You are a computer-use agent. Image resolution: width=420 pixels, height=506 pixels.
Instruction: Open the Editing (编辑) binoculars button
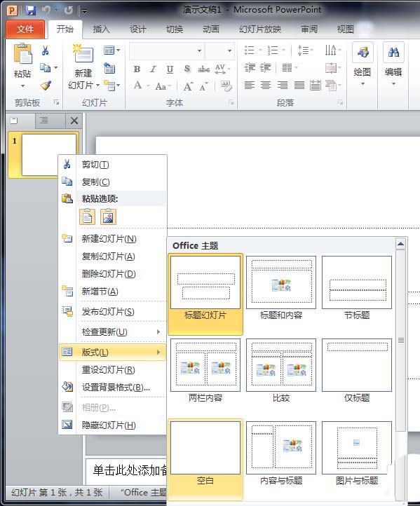point(393,64)
